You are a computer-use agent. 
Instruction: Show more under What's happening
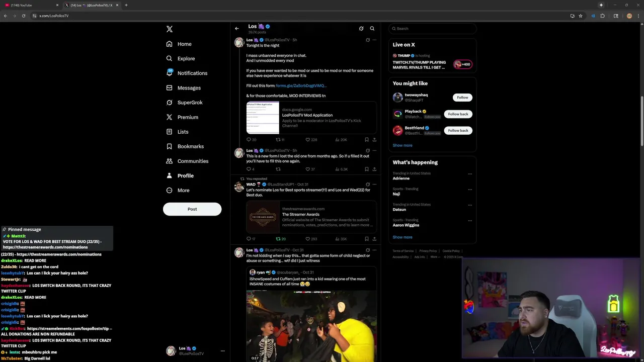(403, 237)
